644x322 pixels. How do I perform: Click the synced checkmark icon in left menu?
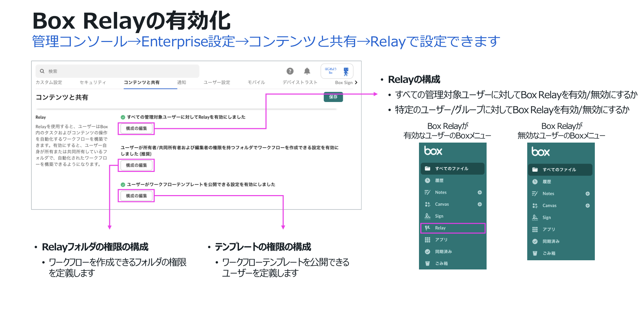pyautogui.click(x=427, y=252)
